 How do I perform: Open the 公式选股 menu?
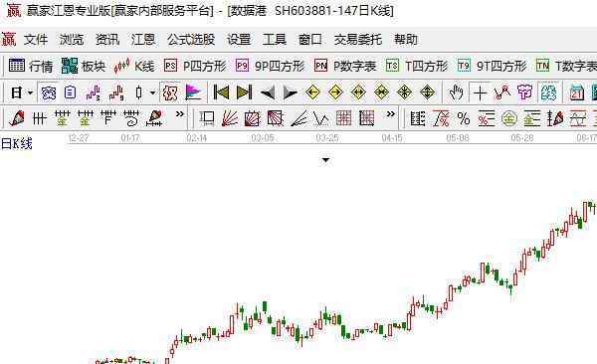coord(191,40)
